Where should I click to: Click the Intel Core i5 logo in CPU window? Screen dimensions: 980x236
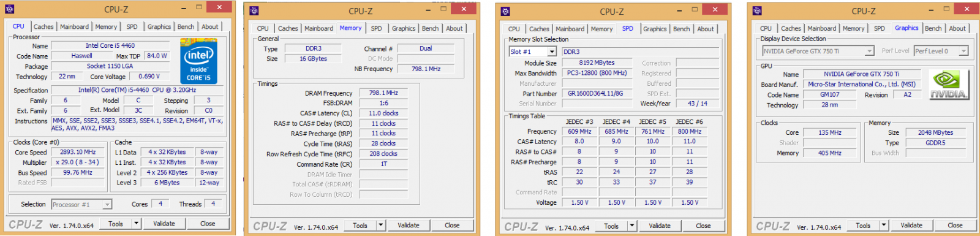[x=198, y=61]
